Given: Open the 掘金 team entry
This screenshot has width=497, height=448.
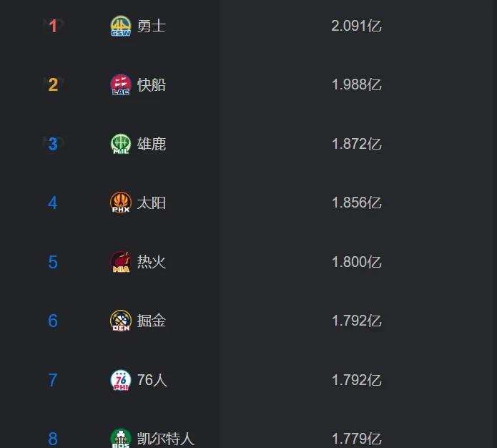Looking at the screenshot, I should [151, 321].
